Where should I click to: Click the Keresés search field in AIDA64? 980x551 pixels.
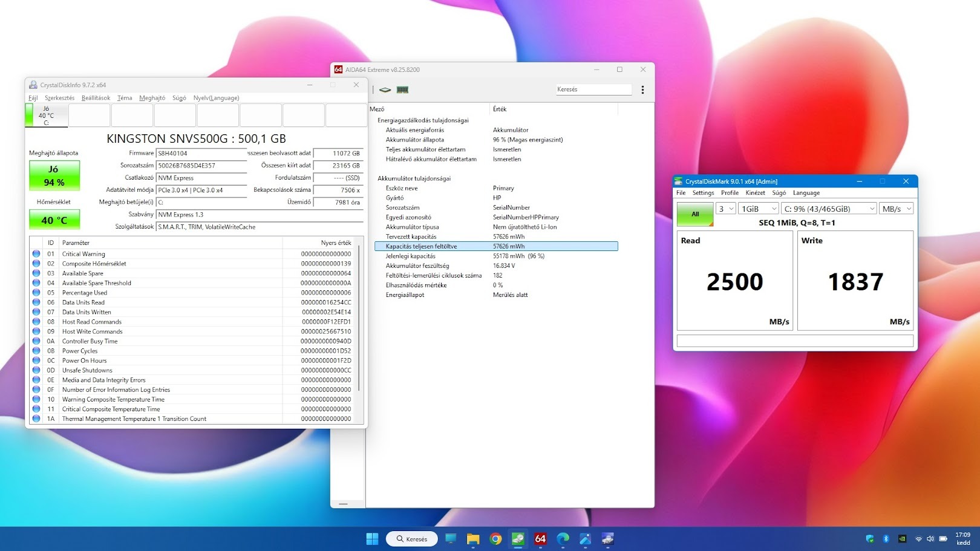593,90
